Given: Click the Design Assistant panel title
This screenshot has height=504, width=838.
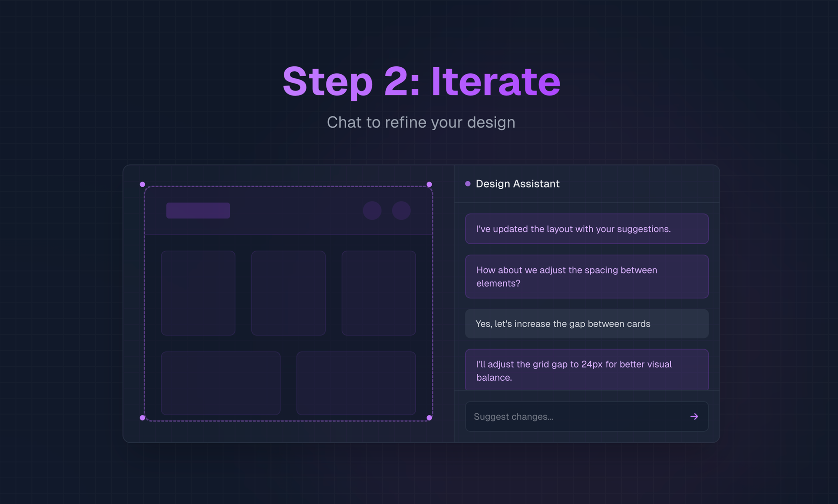Looking at the screenshot, I should [x=517, y=184].
